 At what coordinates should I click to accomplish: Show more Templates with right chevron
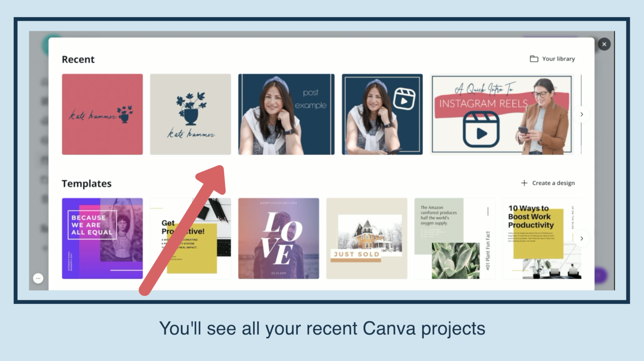pos(582,238)
